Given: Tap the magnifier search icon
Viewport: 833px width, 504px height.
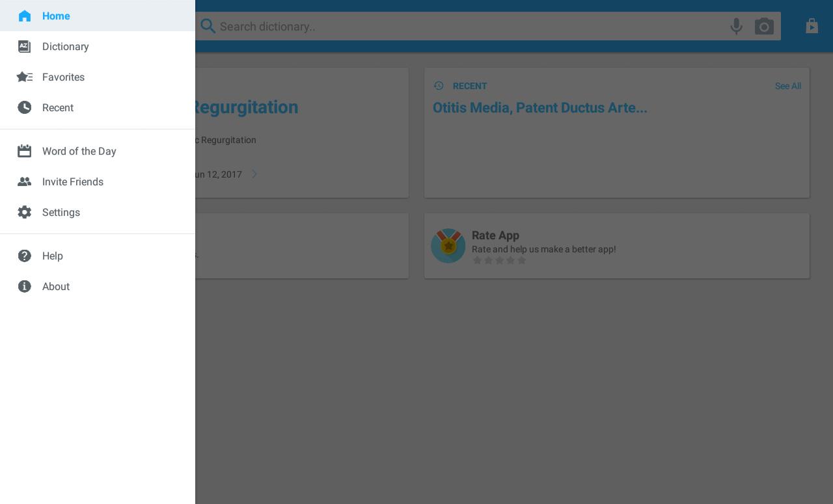Looking at the screenshot, I should (208, 26).
